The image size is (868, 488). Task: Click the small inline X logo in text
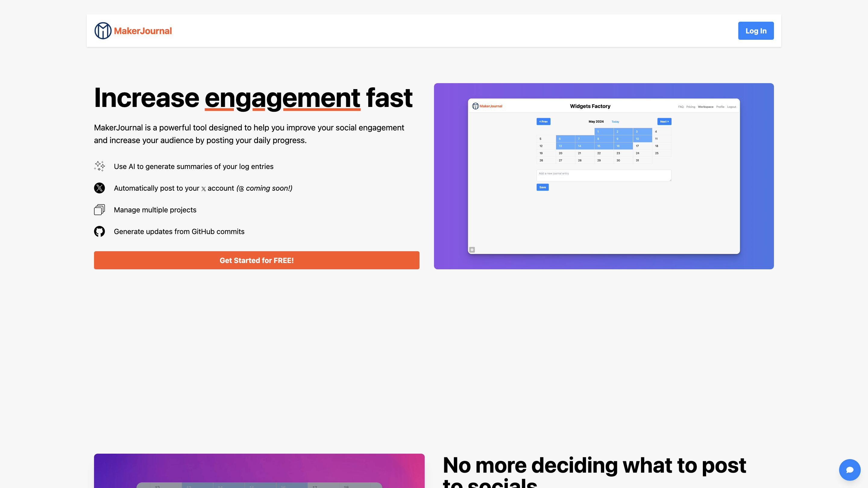coord(203,189)
